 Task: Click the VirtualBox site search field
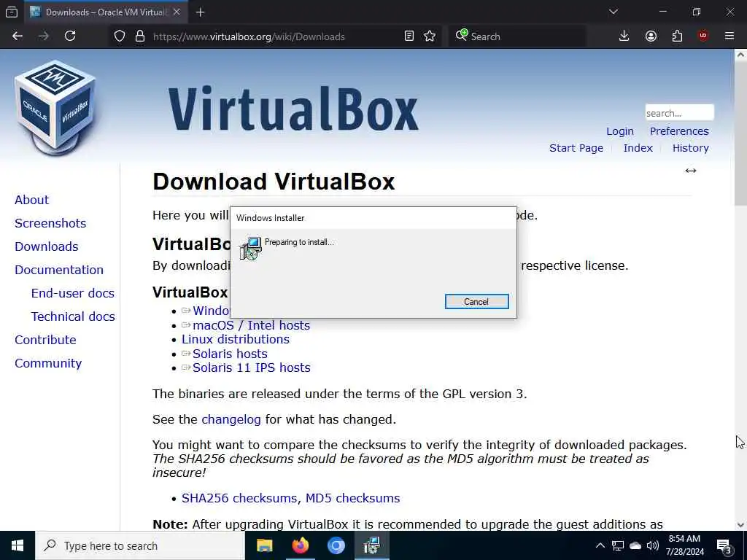pos(679,113)
